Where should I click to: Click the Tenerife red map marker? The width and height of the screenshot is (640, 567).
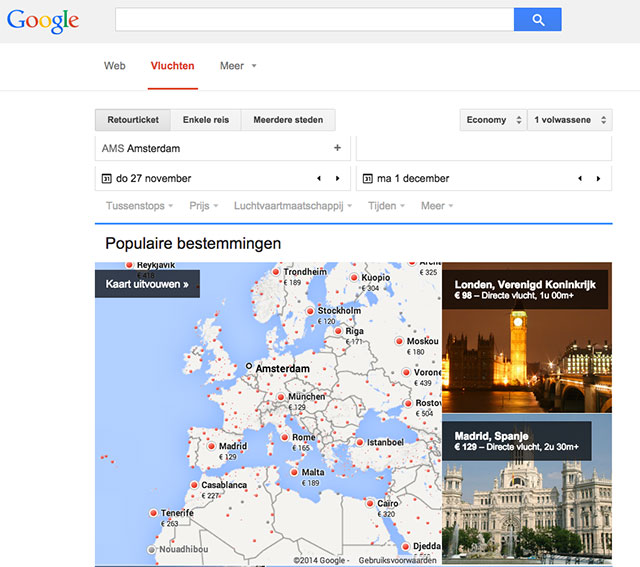click(x=153, y=513)
